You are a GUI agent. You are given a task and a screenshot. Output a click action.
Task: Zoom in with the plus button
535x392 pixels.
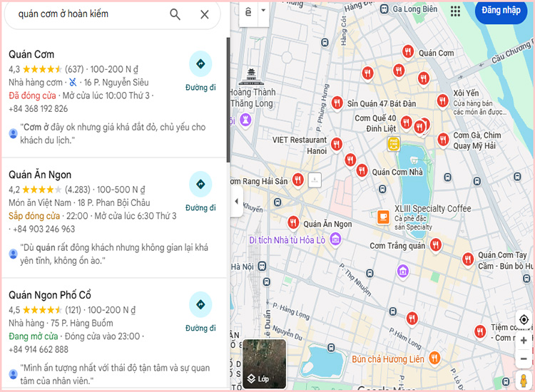click(x=524, y=340)
